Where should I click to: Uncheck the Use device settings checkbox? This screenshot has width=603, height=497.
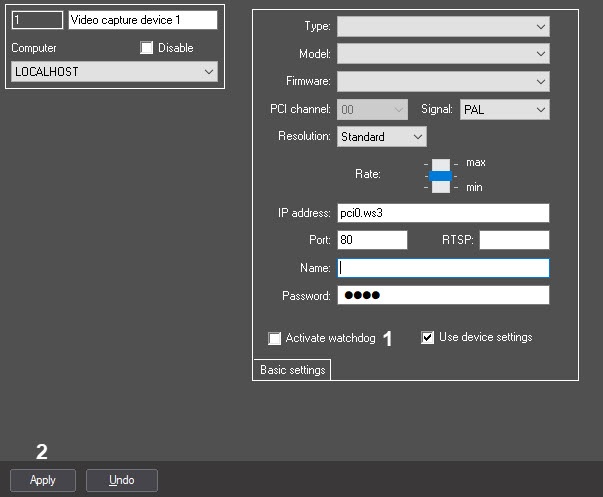point(428,338)
